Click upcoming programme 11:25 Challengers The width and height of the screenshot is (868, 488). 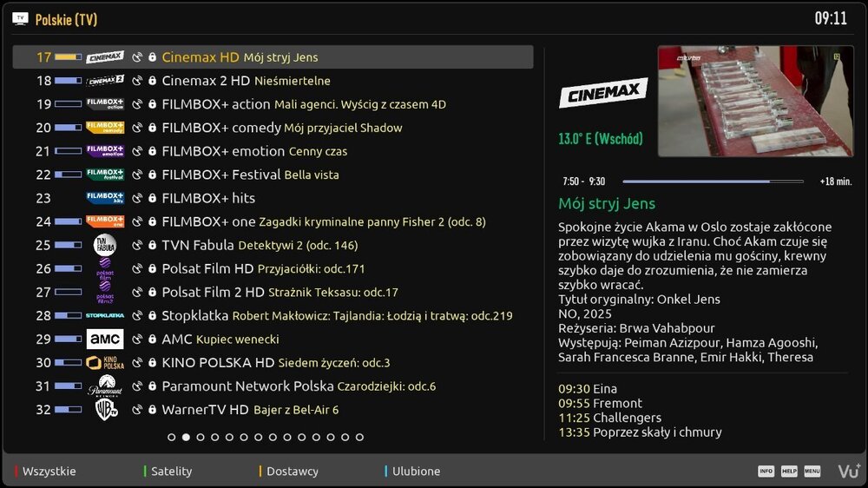tap(609, 418)
